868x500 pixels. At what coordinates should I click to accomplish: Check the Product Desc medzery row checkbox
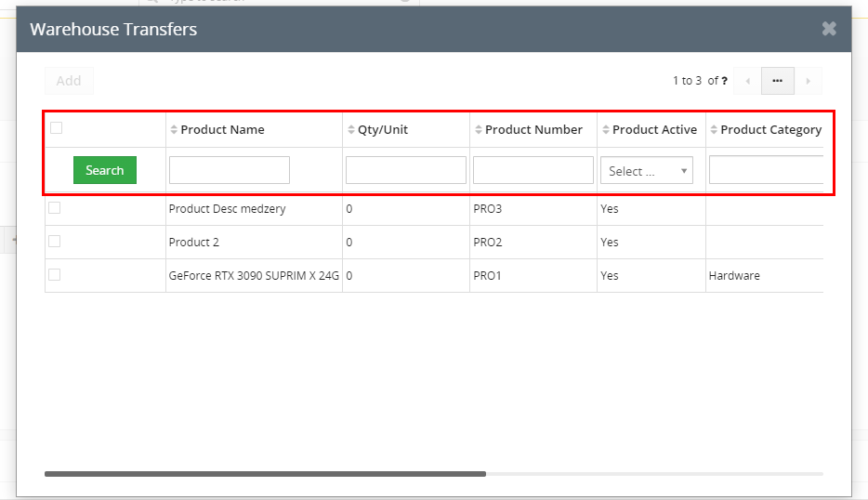click(x=55, y=208)
